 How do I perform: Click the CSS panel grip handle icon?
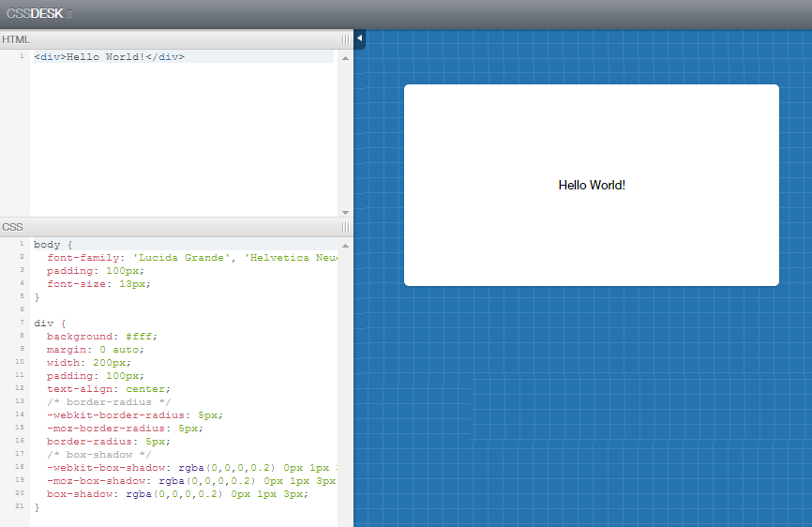pos(345,227)
